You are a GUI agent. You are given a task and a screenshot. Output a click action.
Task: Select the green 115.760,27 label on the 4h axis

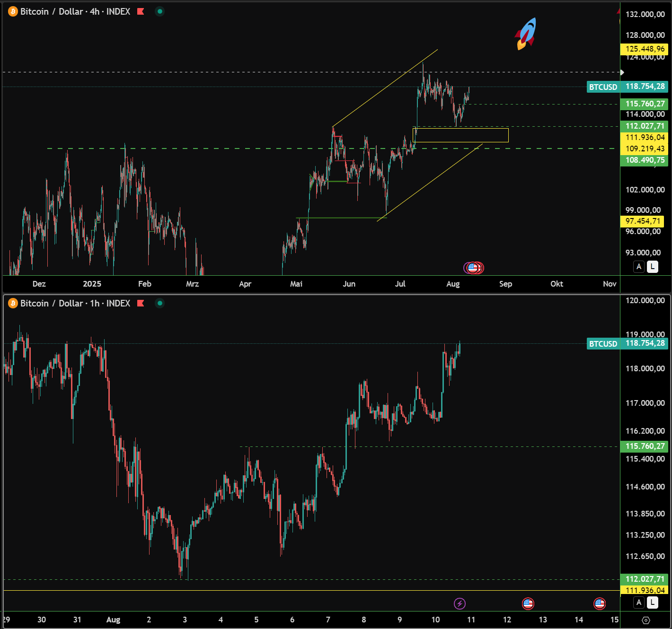[644, 104]
